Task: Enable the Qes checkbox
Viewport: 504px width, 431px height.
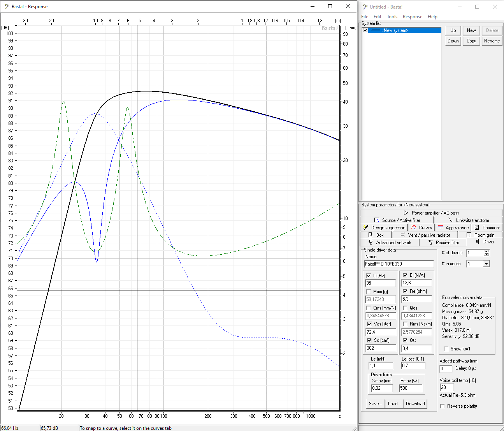Action: [405, 308]
